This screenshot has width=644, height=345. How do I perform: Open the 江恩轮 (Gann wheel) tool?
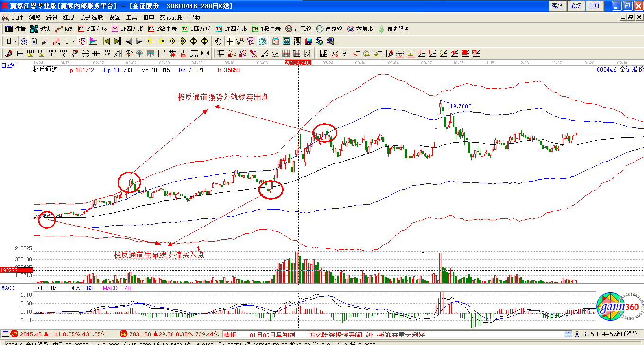pos(299,29)
